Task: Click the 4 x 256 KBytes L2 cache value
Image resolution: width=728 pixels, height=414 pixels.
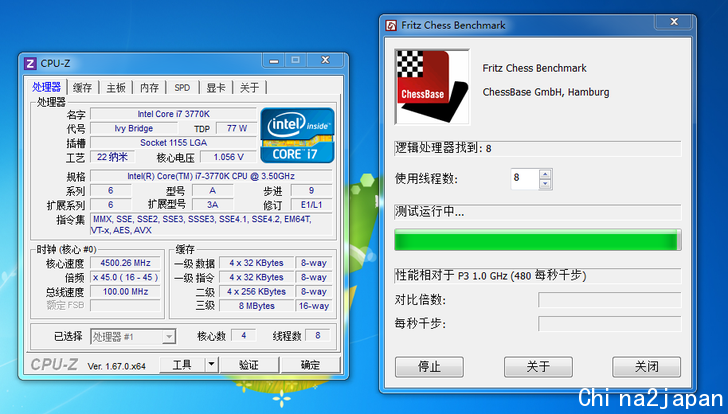Action: tap(256, 291)
